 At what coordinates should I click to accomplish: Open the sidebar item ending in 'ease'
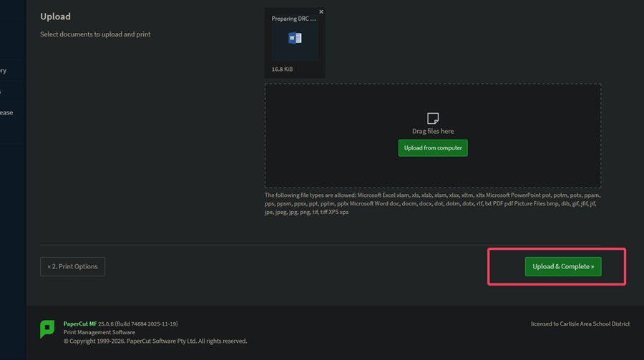pos(6,112)
